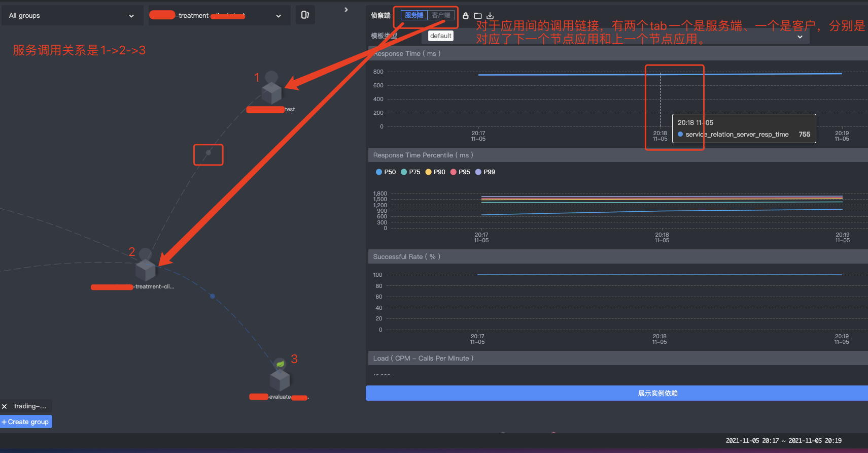Click call-link dot between test and treatment nodes

(x=209, y=152)
